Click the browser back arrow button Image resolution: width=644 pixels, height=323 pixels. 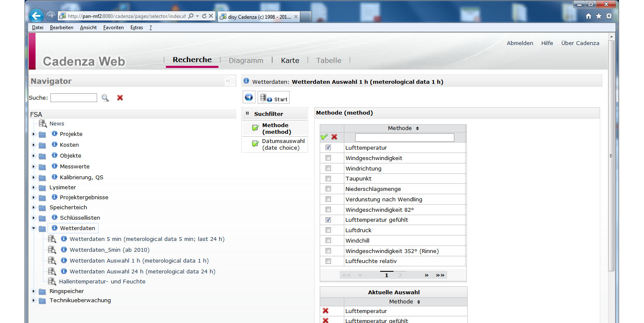36,16
